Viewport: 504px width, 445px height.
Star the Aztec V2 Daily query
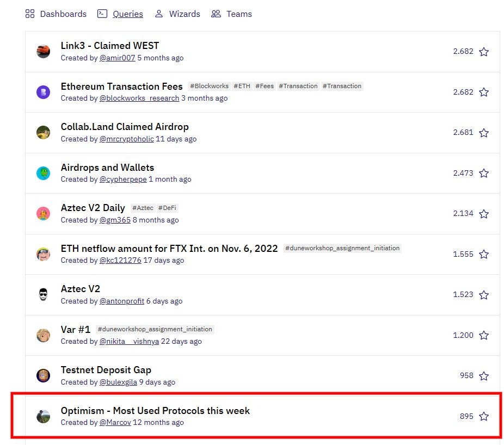coord(484,214)
